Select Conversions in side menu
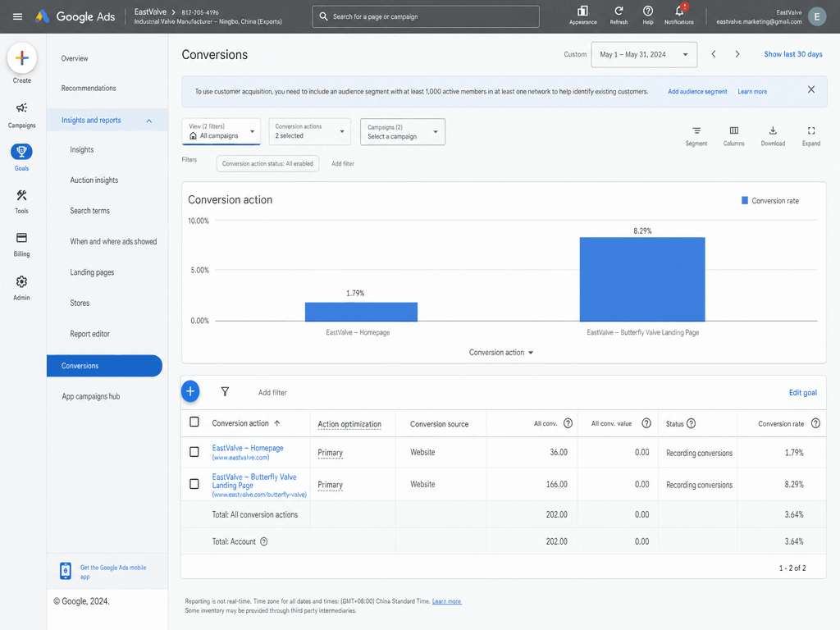Screen dimensions: 840x630 [x=104, y=366]
